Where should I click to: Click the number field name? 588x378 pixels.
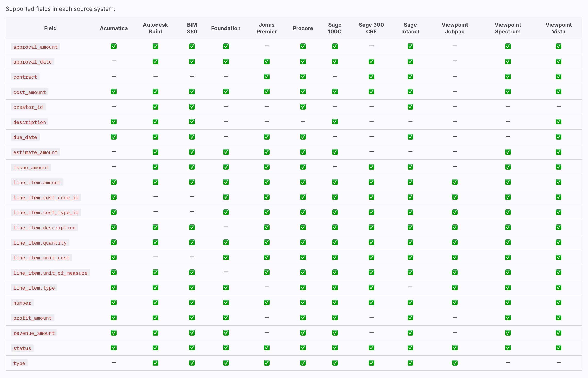click(22, 303)
